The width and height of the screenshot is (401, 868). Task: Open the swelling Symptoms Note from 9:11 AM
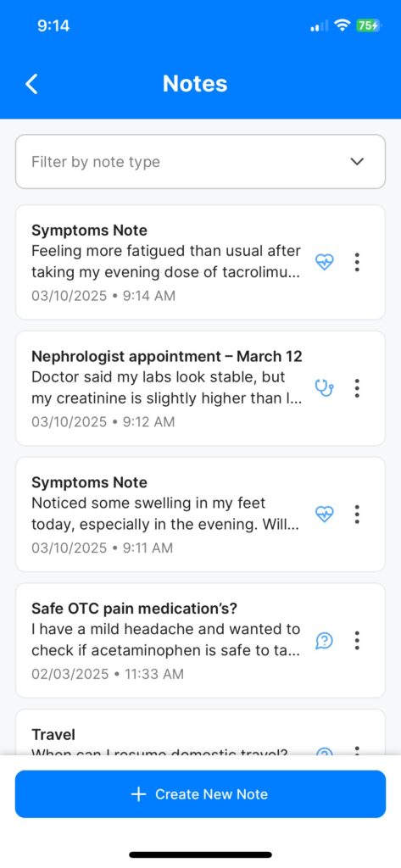pyautogui.click(x=200, y=515)
